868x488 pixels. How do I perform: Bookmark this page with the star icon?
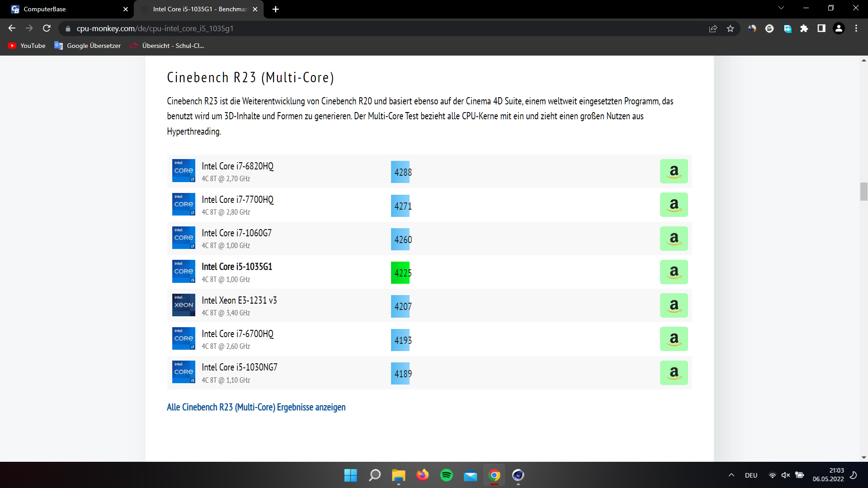pos(730,28)
